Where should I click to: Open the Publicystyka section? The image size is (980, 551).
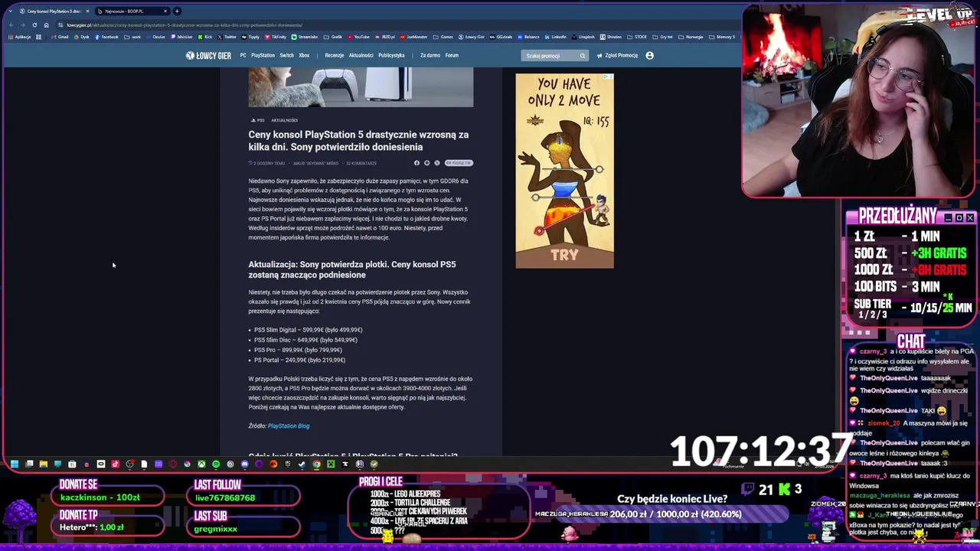coord(391,55)
